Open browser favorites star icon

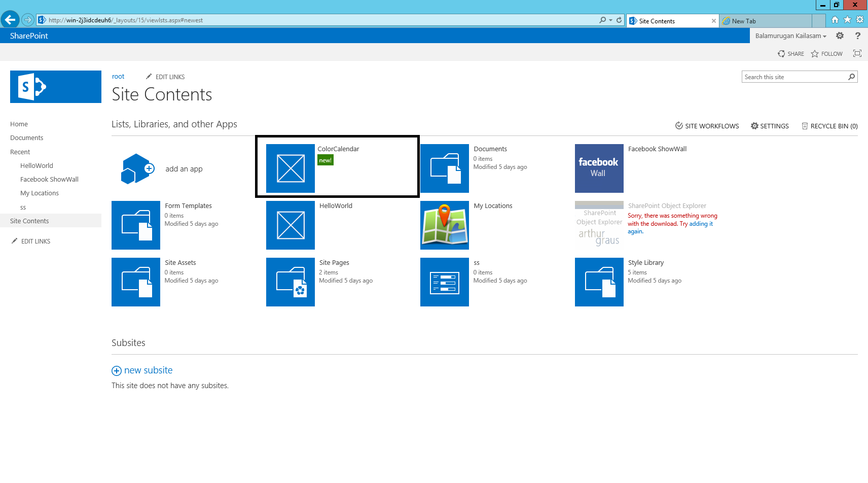(x=847, y=20)
